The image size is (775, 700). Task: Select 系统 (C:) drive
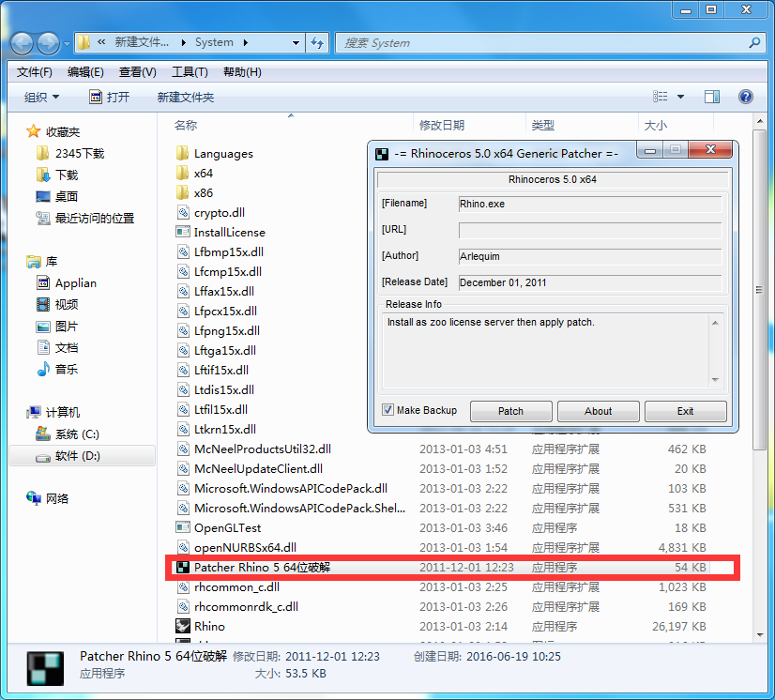[68, 434]
